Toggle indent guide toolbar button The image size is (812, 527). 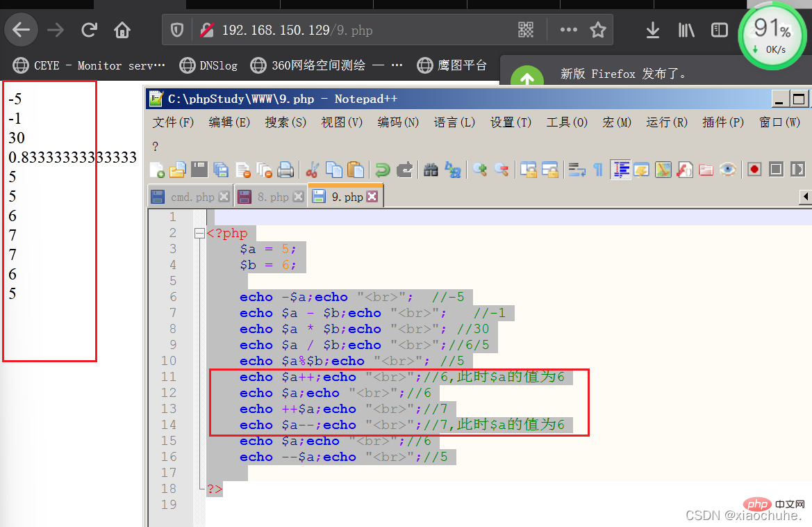[x=620, y=170]
